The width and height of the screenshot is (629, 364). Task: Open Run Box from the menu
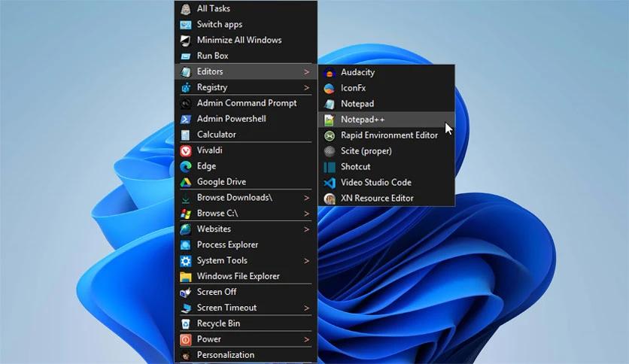pos(246,56)
